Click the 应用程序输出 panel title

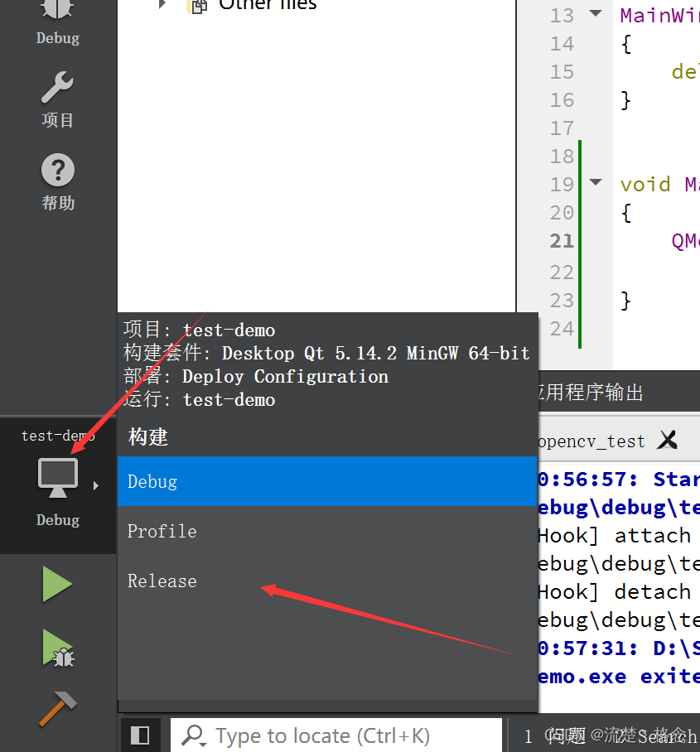pyautogui.click(x=591, y=393)
